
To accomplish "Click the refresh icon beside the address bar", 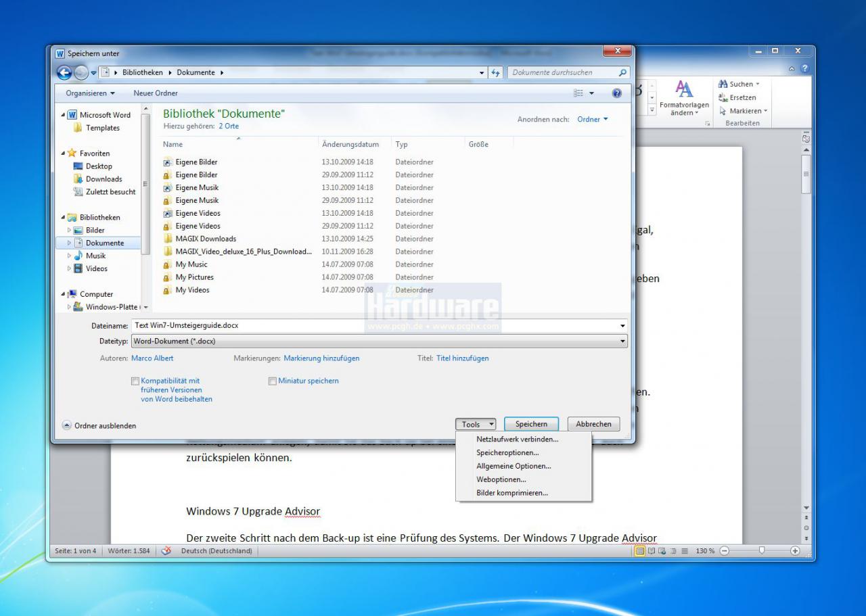I will [x=495, y=72].
